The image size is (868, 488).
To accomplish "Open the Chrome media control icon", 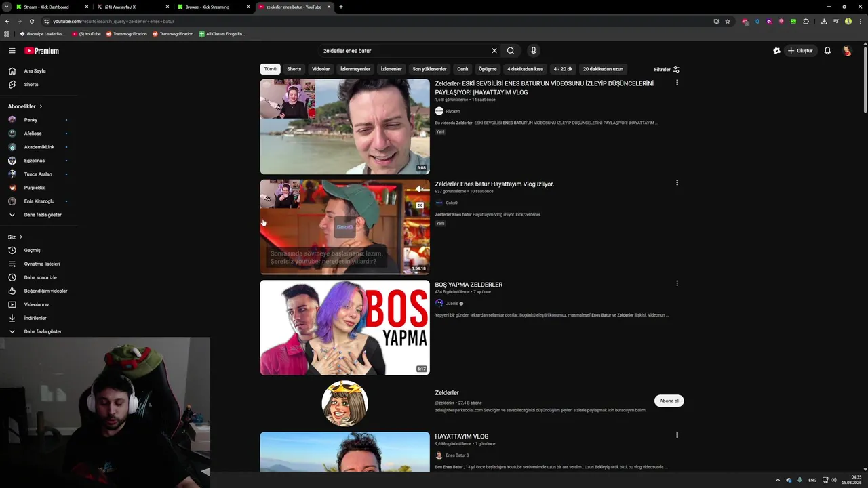I will pyautogui.click(x=836, y=21).
